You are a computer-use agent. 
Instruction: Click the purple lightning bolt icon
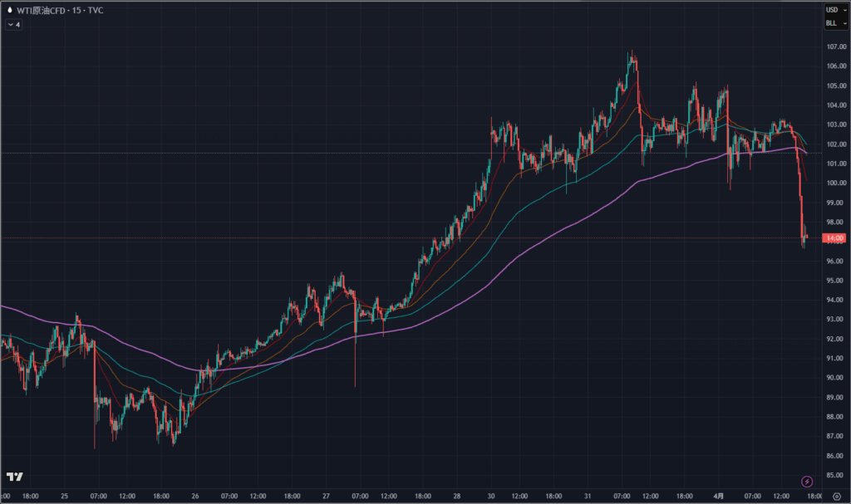coord(806,482)
